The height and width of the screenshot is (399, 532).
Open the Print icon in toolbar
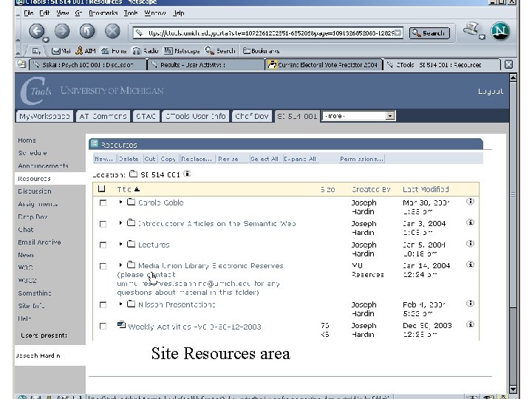(x=471, y=30)
